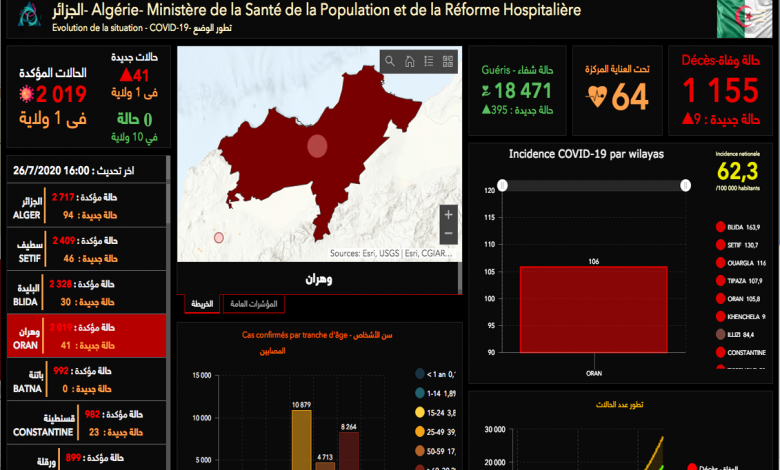Viewport: 780px width, 470px height.
Task: Toggle 1-14 age group legend entry
Action: (x=435, y=393)
